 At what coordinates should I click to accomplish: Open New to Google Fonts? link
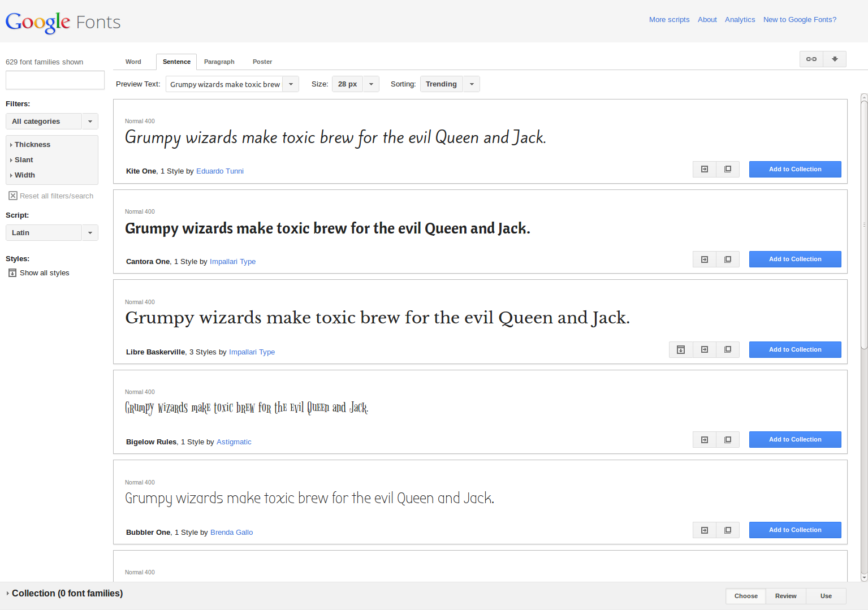(800, 20)
